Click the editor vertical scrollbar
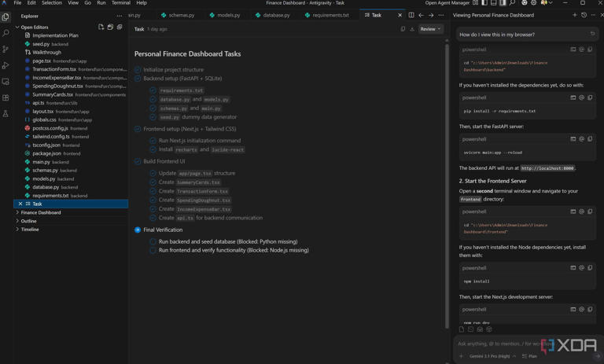This screenshot has width=604, height=364. [x=447, y=185]
